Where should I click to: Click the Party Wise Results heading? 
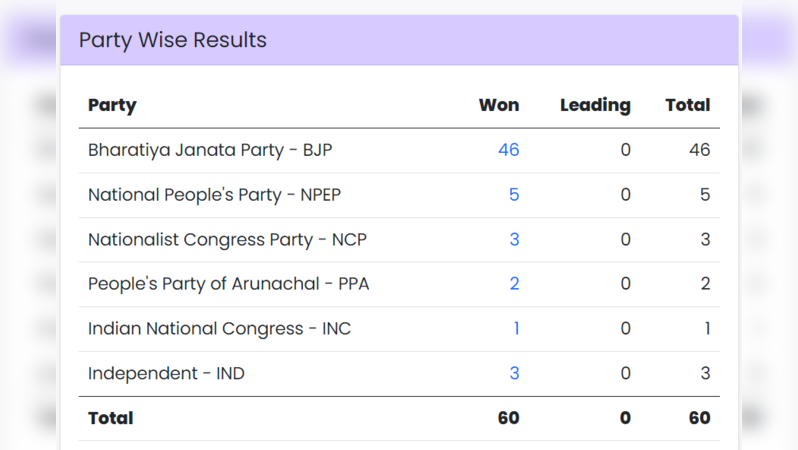173,41
